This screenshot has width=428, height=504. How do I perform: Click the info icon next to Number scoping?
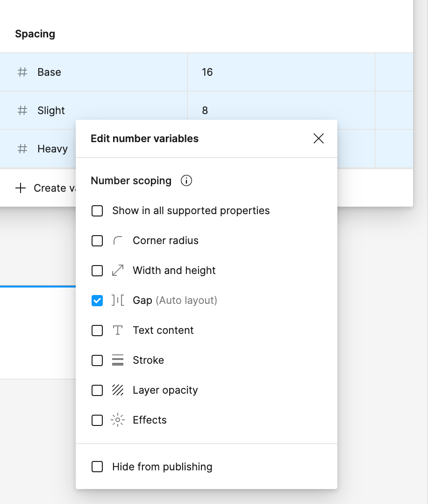click(x=186, y=180)
